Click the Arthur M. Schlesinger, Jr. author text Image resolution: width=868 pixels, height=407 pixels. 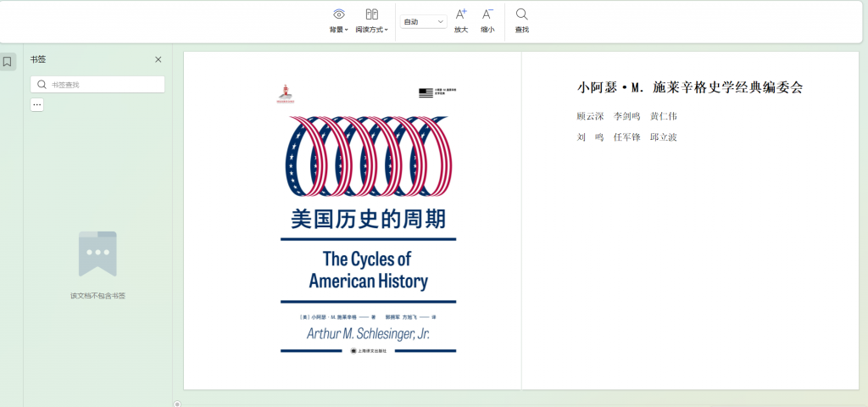click(x=368, y=334)
